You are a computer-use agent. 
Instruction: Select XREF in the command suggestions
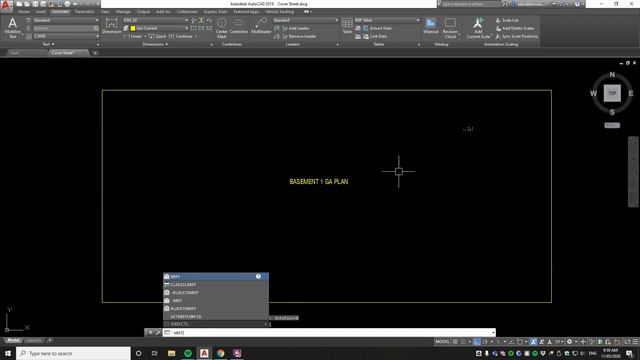pos(216,276)
